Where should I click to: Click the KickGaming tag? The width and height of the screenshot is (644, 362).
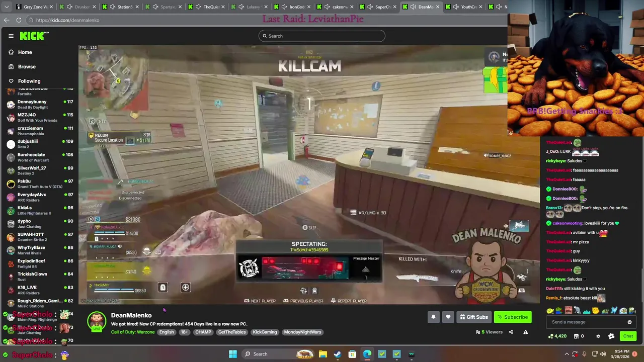(265, 332)
